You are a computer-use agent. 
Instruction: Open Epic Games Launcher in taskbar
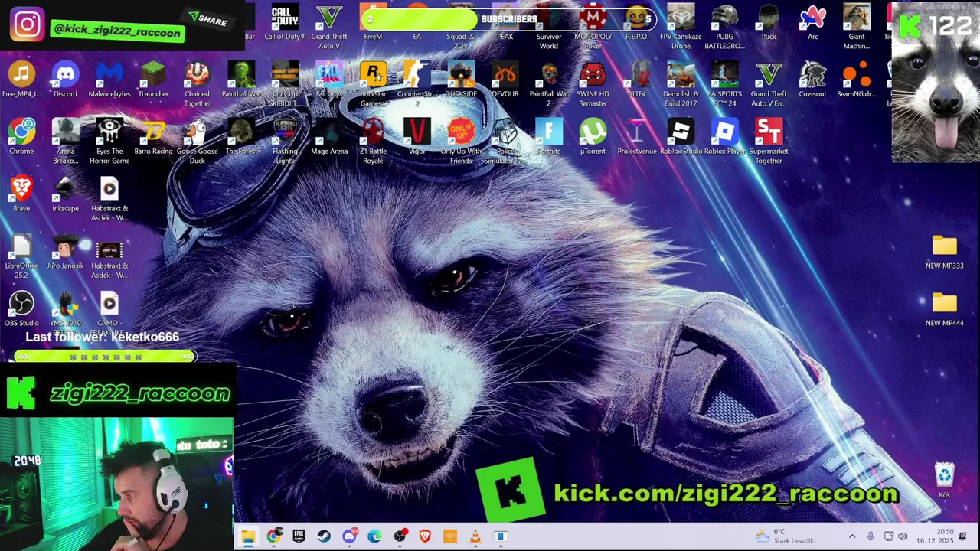click(x=299, y=536)
